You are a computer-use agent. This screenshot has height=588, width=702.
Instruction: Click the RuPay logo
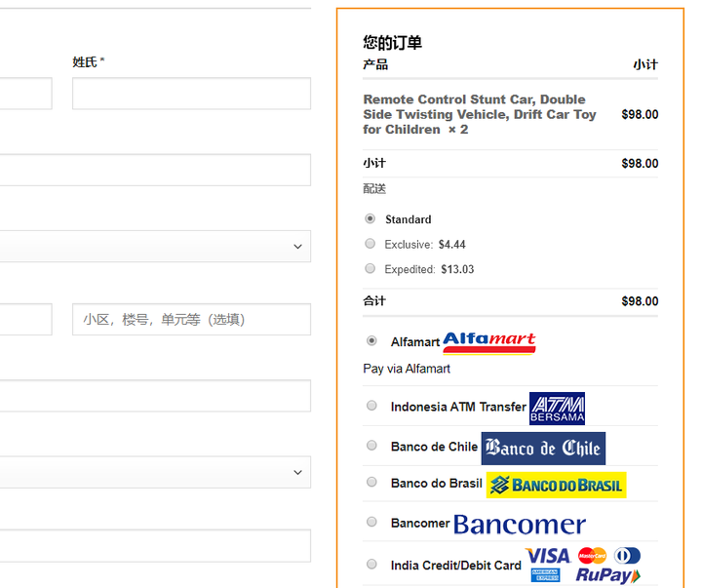point(608,575)
